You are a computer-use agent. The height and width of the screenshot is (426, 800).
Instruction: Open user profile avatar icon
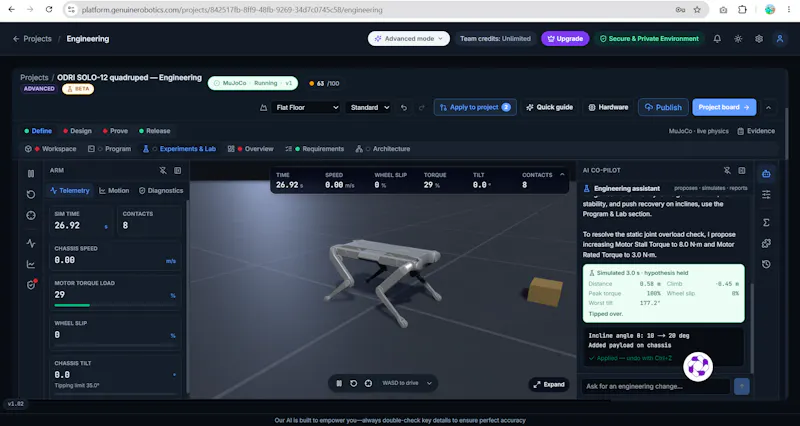point(780,39)
